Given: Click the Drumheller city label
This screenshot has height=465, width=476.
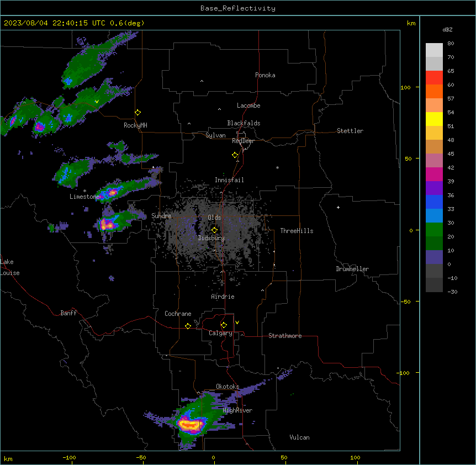Looking at the screenshot, I should 352,269.
